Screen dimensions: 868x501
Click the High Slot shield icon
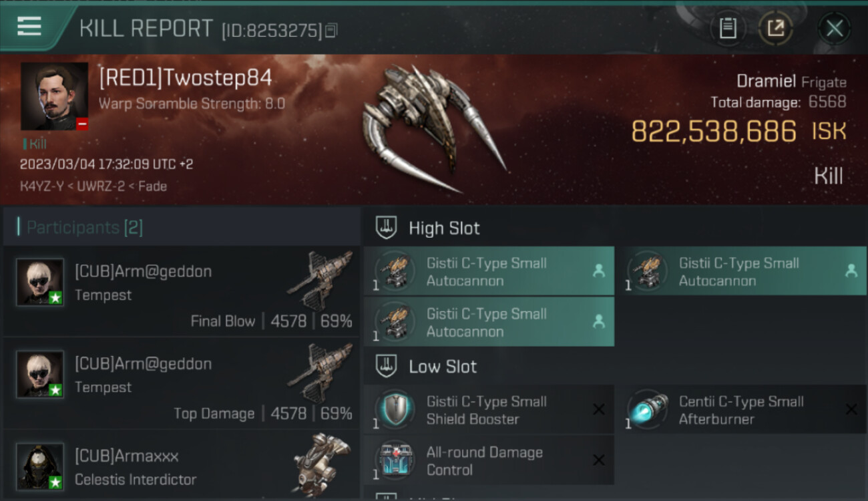click(387, 228)
